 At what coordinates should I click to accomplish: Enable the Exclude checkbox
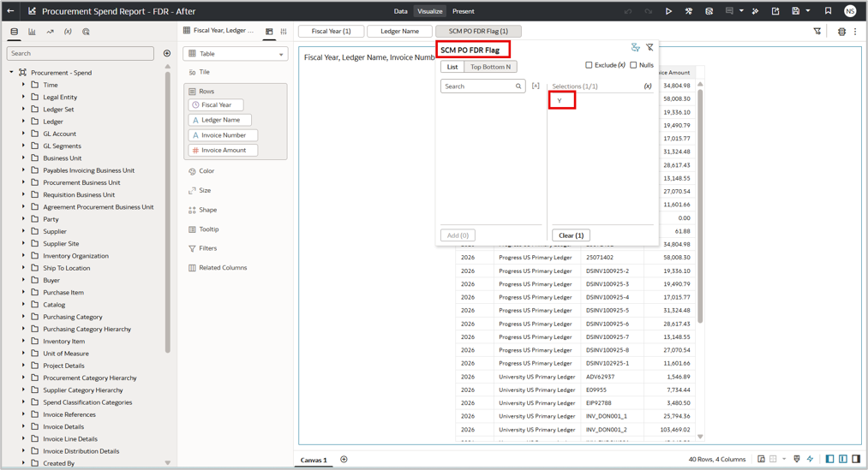(x=589, y=65)
